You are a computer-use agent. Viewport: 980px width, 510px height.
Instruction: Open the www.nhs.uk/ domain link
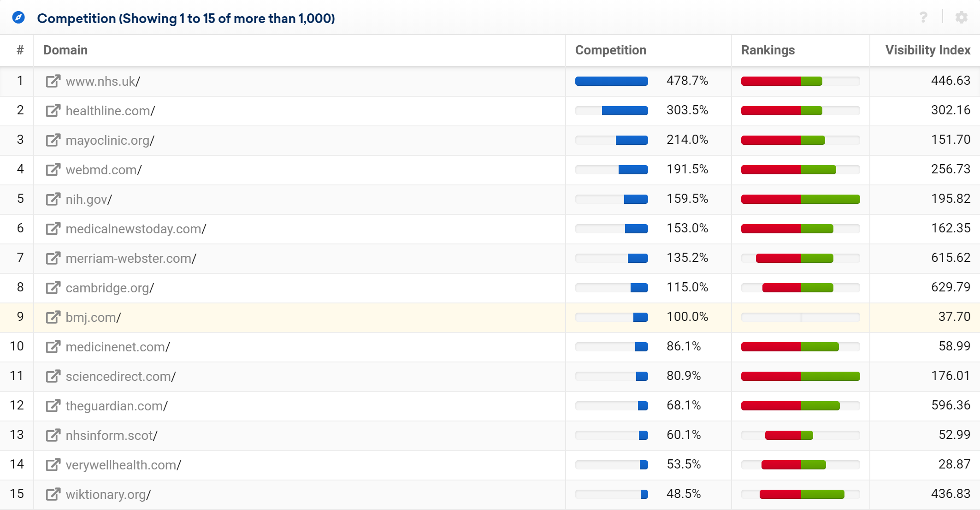click(x=103, y=81)
